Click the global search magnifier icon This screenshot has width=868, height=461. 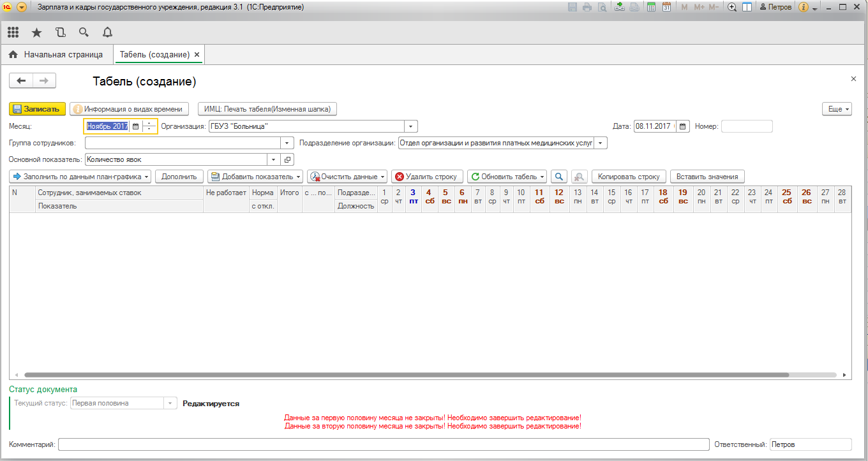(x=84, y=33)
